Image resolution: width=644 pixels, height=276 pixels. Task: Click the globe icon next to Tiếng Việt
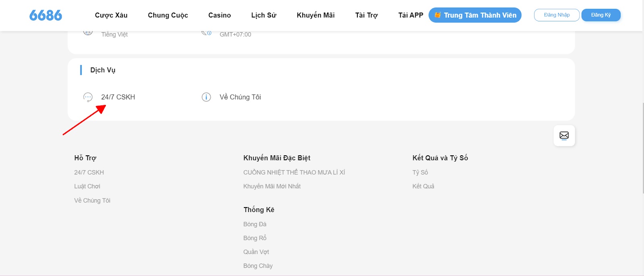tap(88, 33)
